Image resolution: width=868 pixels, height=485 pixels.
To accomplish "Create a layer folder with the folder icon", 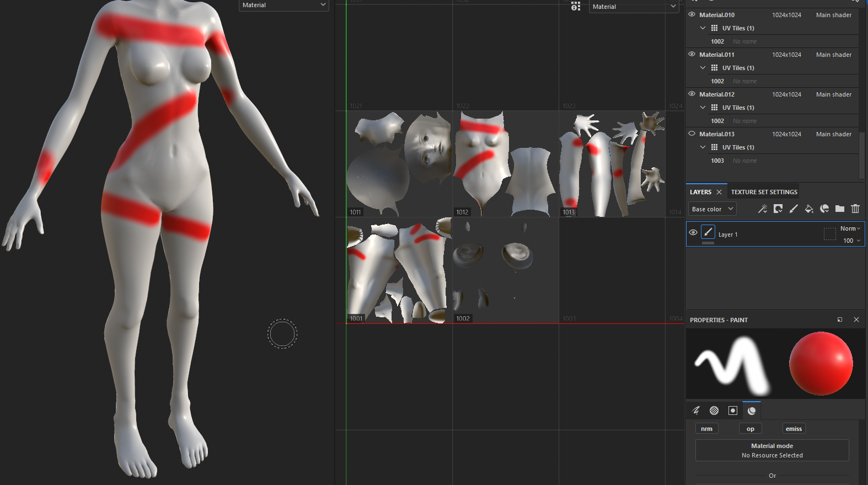I will 840,209.
